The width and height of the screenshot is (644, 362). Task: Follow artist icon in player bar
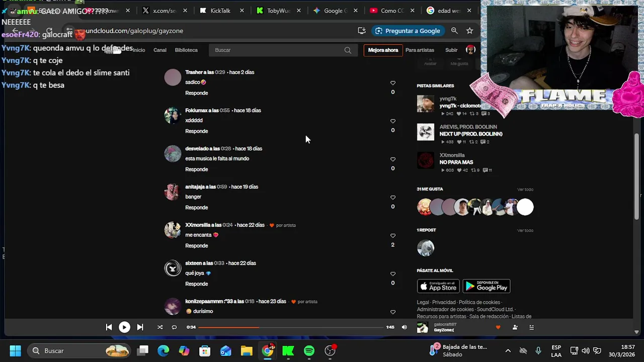[515, 327]
